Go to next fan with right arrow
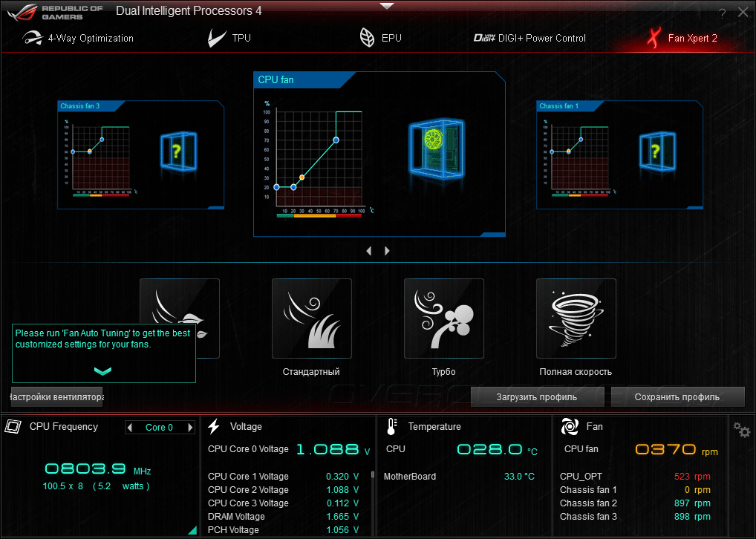This screenshot has width=756, height=539. click(387, 251)
